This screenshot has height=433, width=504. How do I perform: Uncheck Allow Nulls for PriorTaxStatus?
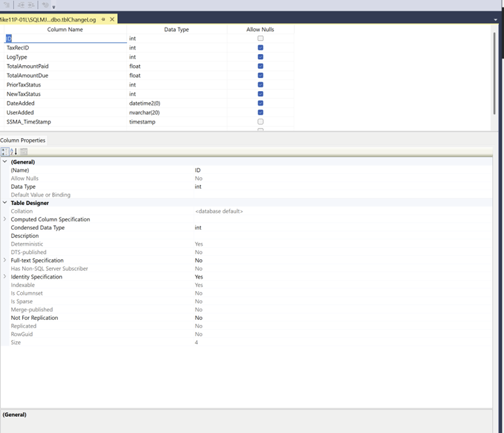coord(260,85)
